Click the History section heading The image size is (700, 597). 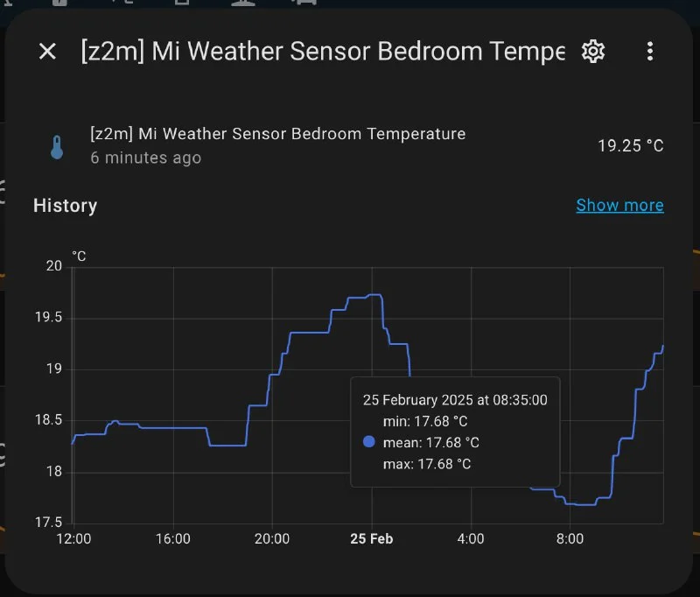pos(65,206)
